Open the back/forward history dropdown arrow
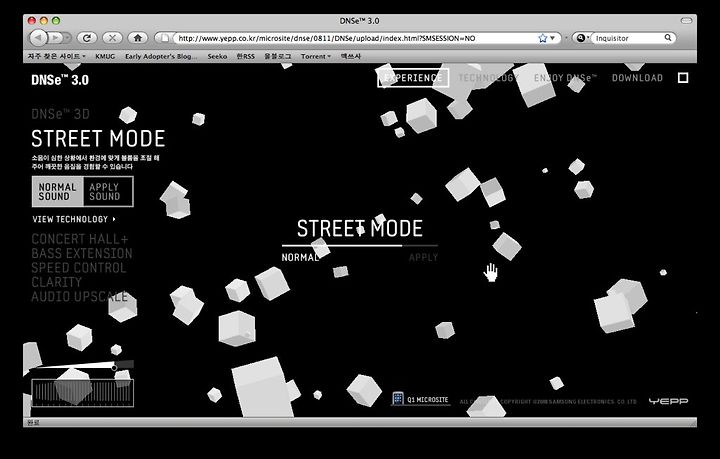The height and width of the screenshot is (459, 720). click(67, 38)
